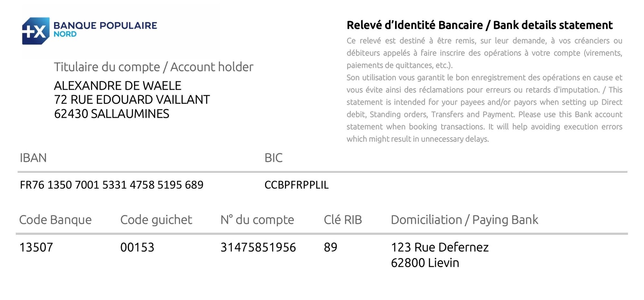Click the BIC column label
The height and width of the screenshot is (300, 644).
(273, 158)
